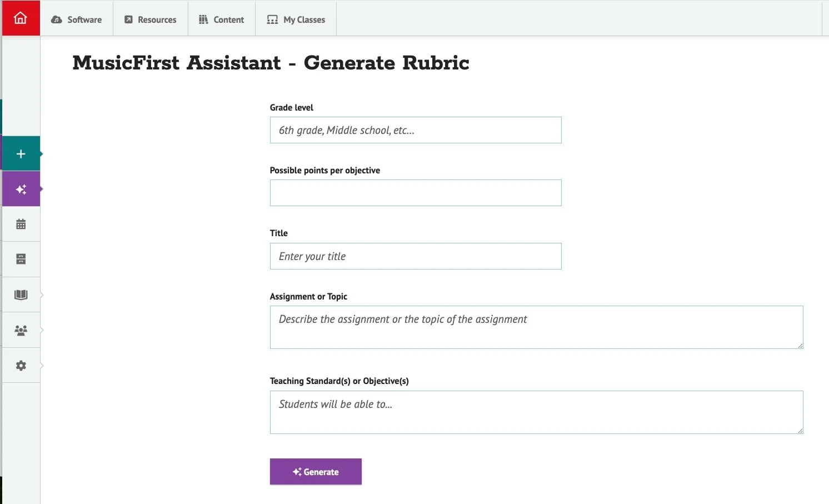The height and width of the screenshot is (504, 829).
Task: Open the purple sparkle Assistant icon
Action: (21, 189)
